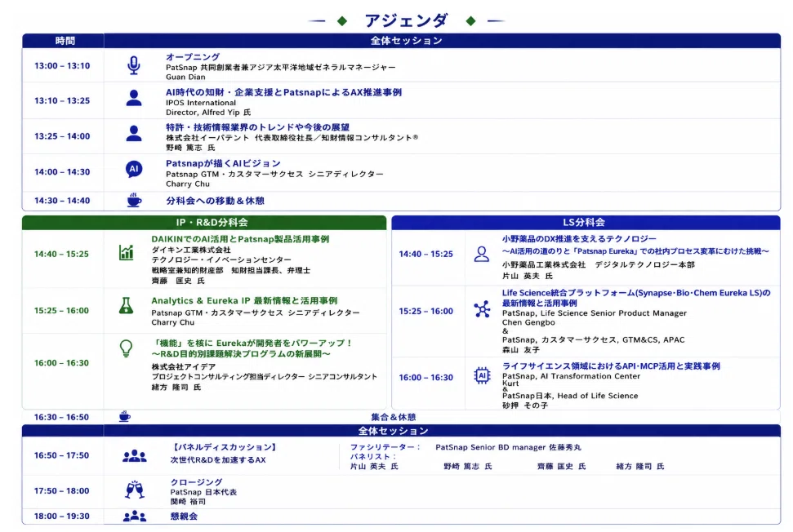This screenshot has width=793, height=532.
Task: Click PatSnap Senior BD manager 佐藤秀丸 text
Action: [508, 447]
